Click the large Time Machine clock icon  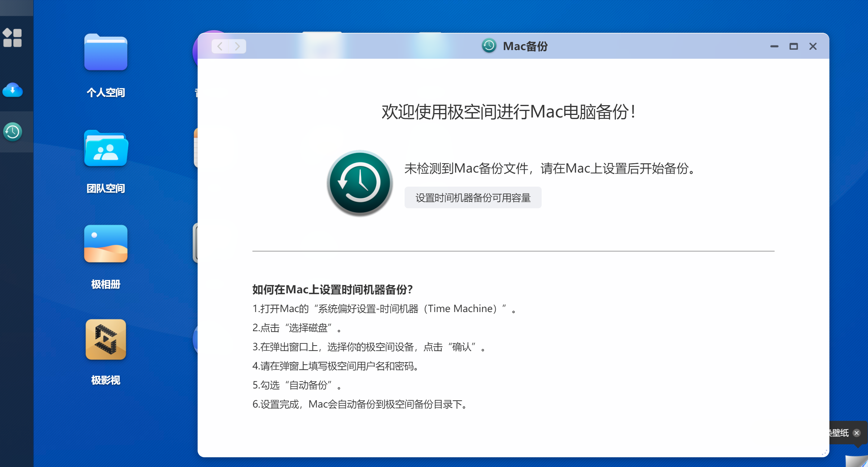(360, 183)
